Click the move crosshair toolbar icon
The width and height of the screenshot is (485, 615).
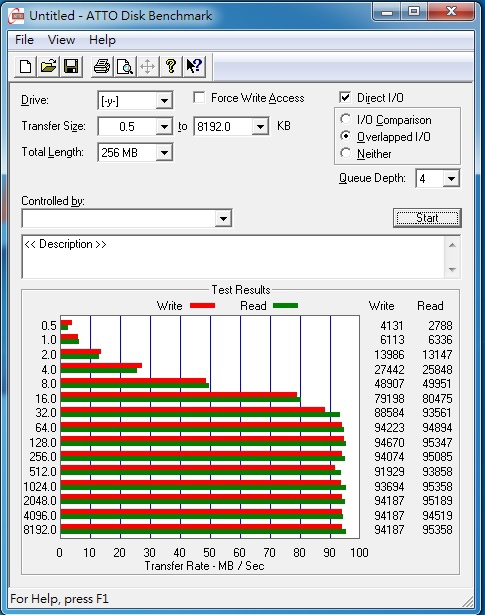click(x=148, y=66)
